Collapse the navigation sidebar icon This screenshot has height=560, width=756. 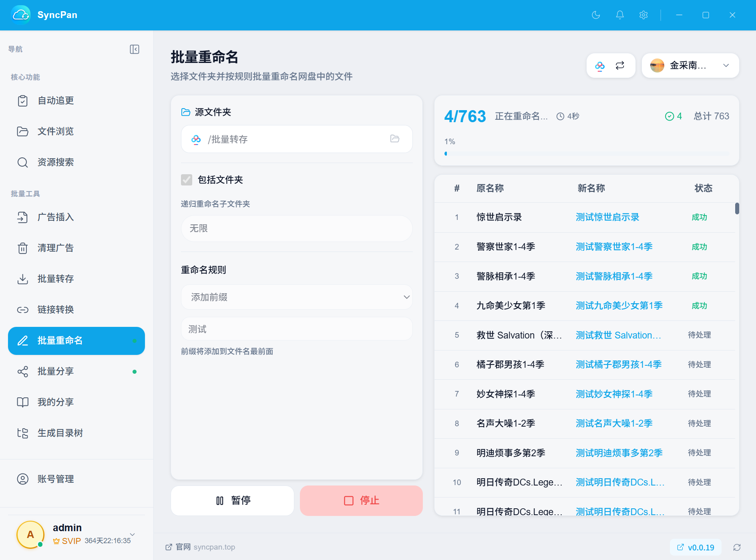pyautogui.click(x=135, y=49)
